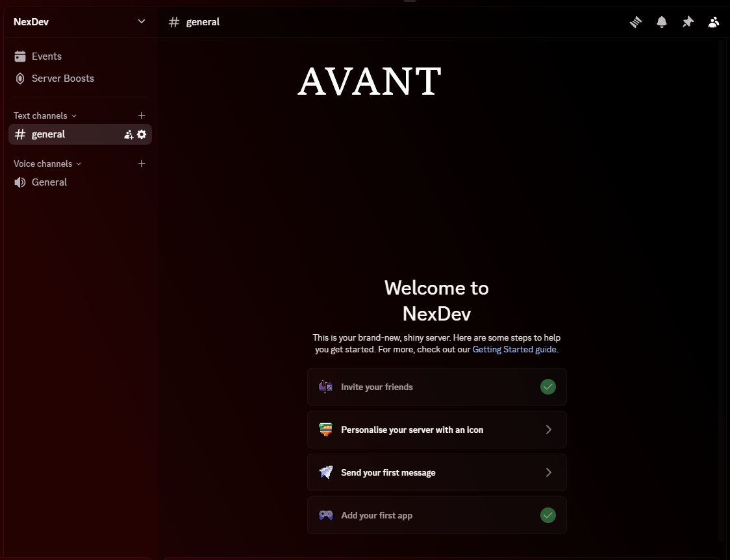Image resolution: width=730 pixels, height=560 pixels.
Task: Join the General voice channel
Action: click(x=80, y=182)
